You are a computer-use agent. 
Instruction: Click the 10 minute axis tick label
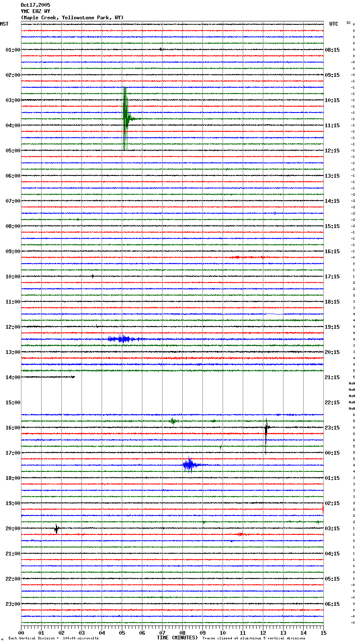[223, 633]
